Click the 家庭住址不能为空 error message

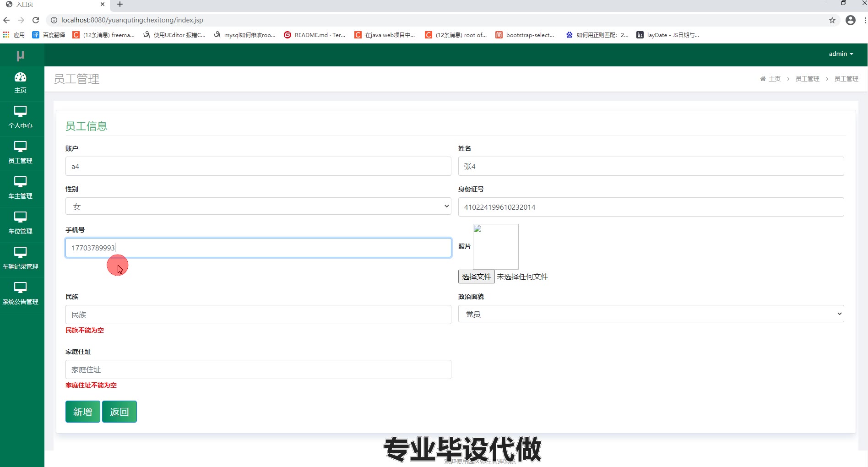pyautogui.click(x=91, y=385)
